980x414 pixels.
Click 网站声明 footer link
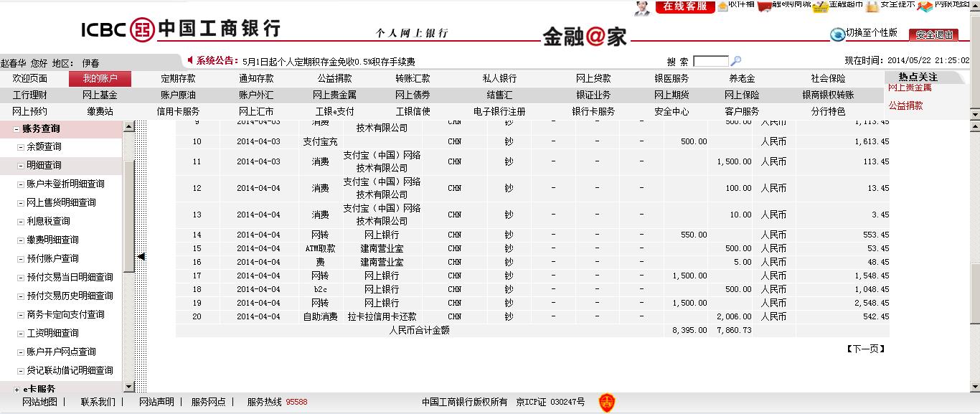[x=156, y=402]
